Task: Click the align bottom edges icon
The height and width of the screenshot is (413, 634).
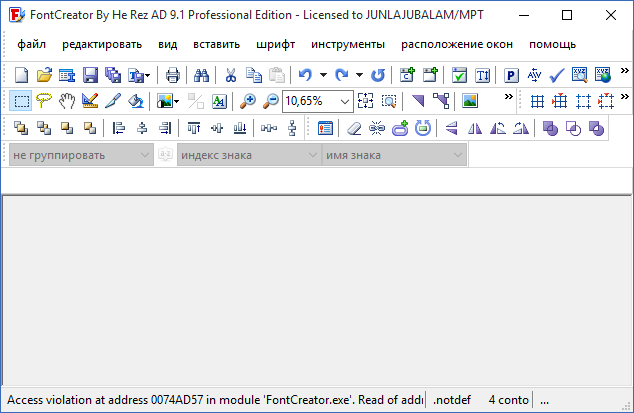Action: 240,129
